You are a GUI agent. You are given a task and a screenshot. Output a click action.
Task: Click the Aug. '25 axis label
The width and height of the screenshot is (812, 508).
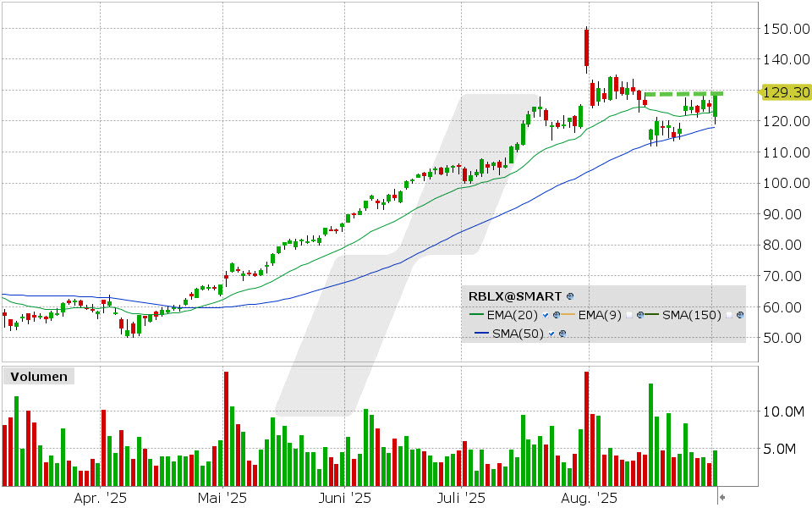(590, 499)
